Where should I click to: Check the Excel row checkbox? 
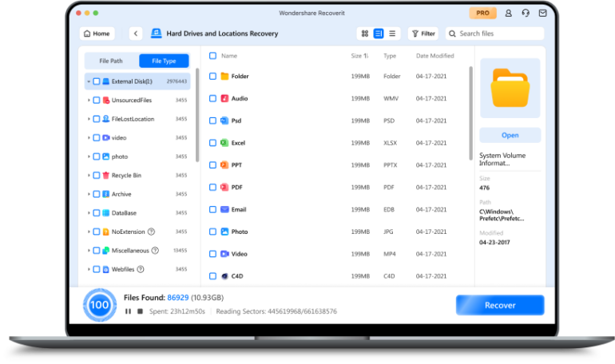tap(212, 143)
